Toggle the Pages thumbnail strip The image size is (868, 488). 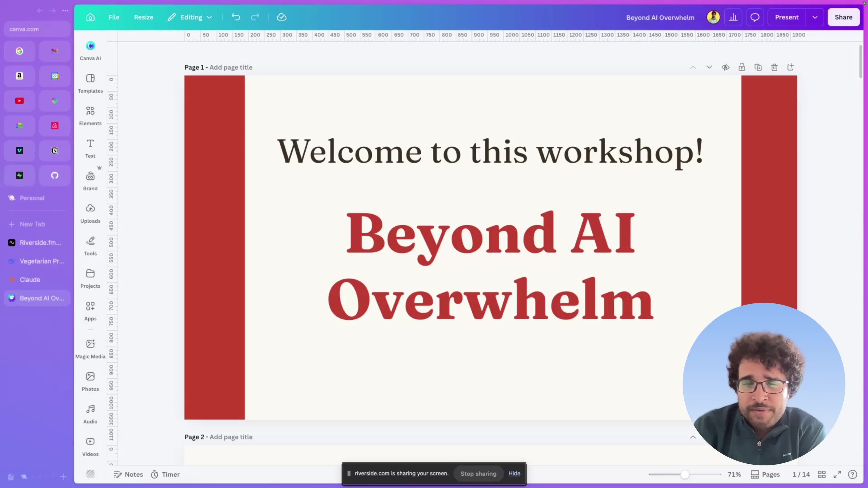pyautogui.click(x=765, y=474)
